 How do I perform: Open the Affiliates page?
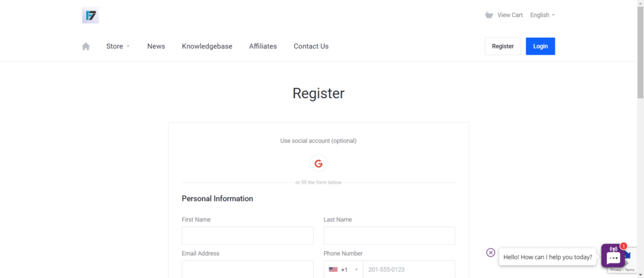(x=263, y=46)
